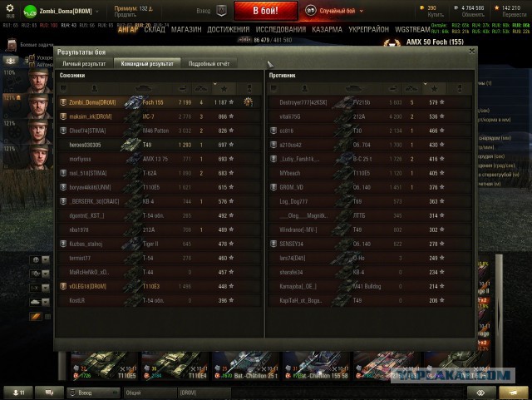Open the «Взвод» channel dropdown at bottom

(x=93, y=393)
